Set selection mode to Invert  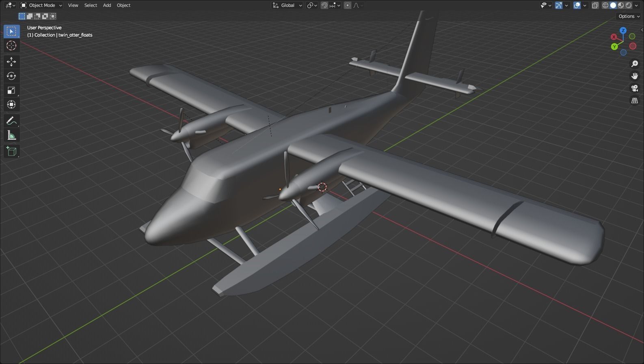click(x=45, y=16)
